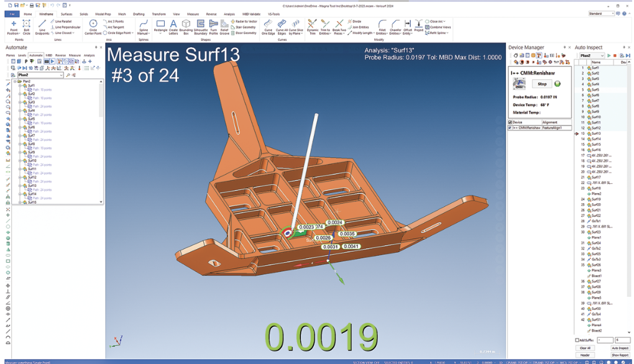Screen dimensions: 634x364
Task: Switch to the Surfaces ribbon tab
Action: pyautogui.click(x=67, y=13)
